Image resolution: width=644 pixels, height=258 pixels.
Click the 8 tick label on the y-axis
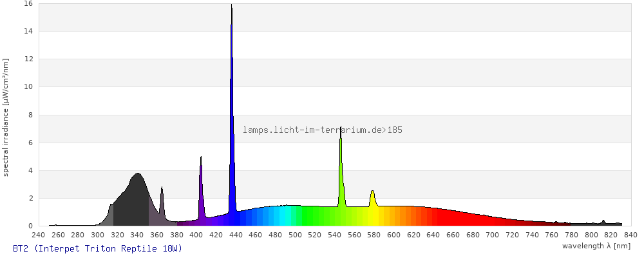30,115
